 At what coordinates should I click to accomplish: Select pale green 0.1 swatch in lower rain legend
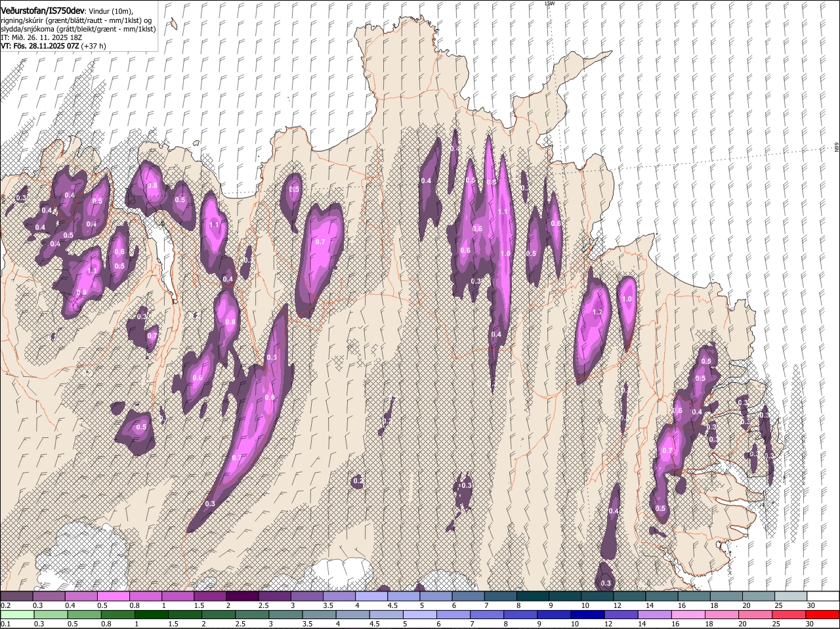tap(17, 615)
